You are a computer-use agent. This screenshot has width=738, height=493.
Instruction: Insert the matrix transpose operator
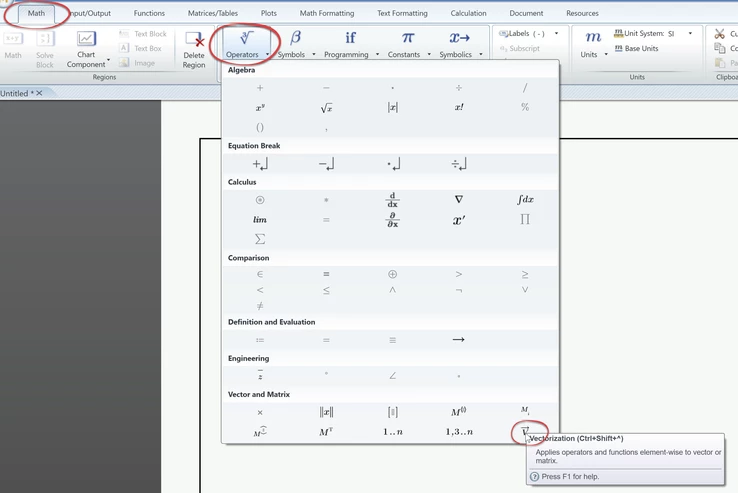[x=326, y=432]
